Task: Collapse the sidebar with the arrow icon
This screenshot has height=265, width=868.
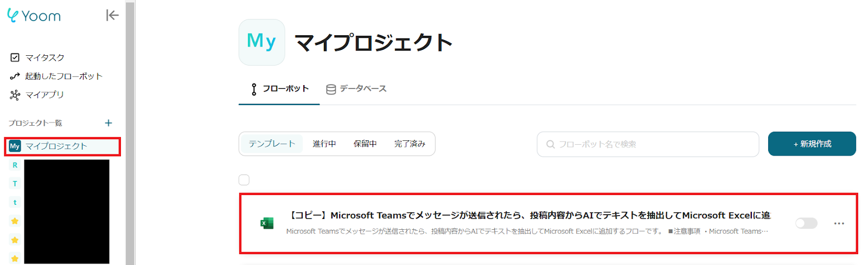Action: coord(112,16)
